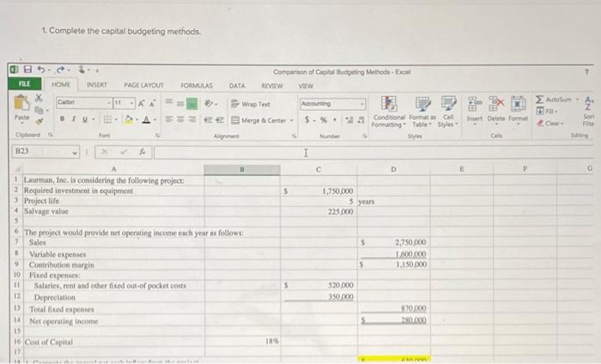Open the Merge & Center dropdown arrow
The width and height of the screenshot is (601, 364).
pos(292,120)
